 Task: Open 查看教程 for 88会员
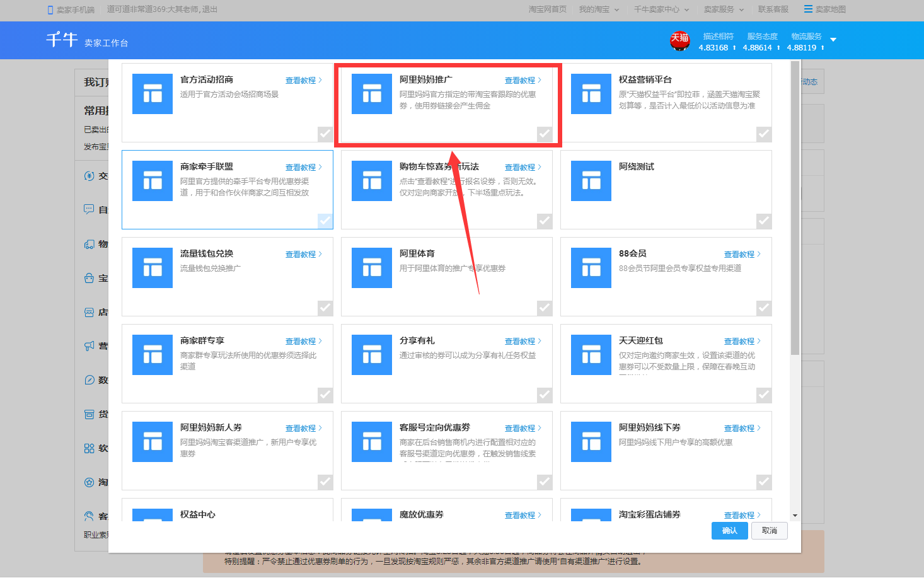click(742, 255)
